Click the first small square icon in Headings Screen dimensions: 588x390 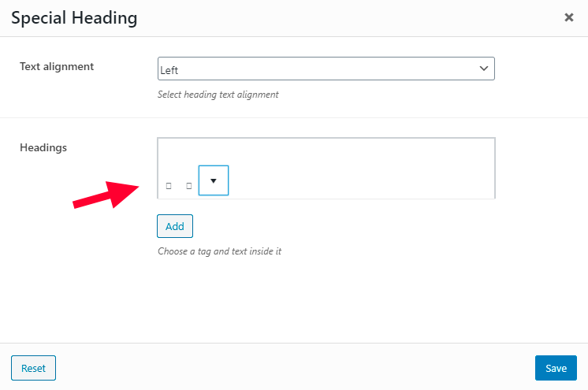[x=169, y=186]
